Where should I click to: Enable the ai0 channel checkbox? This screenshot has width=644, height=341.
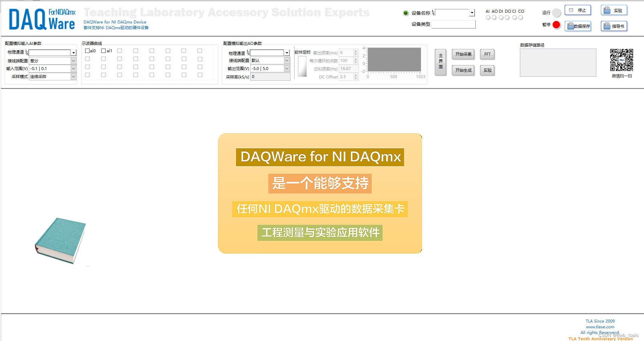coord(88,51)
